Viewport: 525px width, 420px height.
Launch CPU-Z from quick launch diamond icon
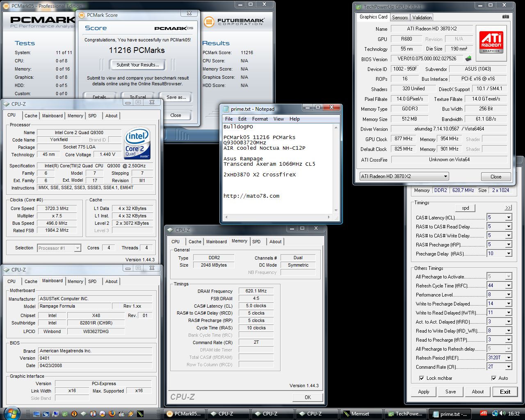[84, 414]
